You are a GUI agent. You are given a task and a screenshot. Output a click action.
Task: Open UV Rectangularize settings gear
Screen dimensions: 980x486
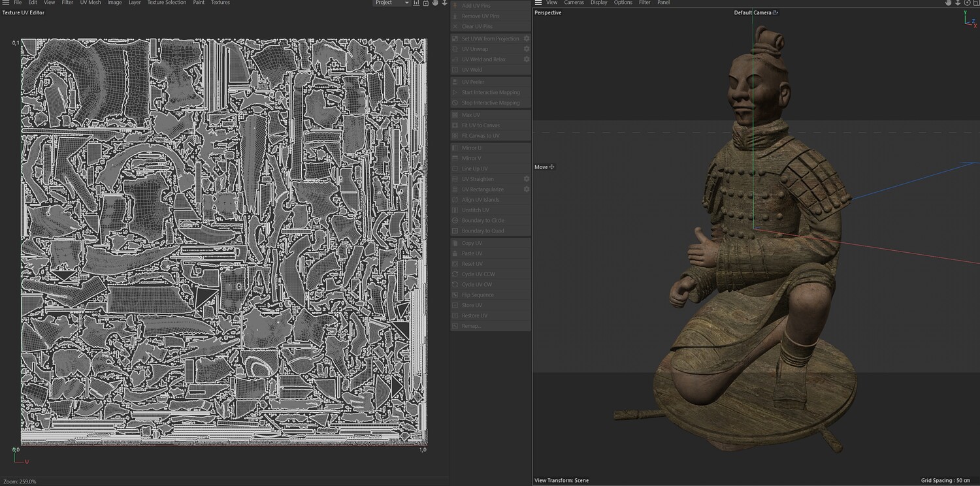(x=527, y=189)
